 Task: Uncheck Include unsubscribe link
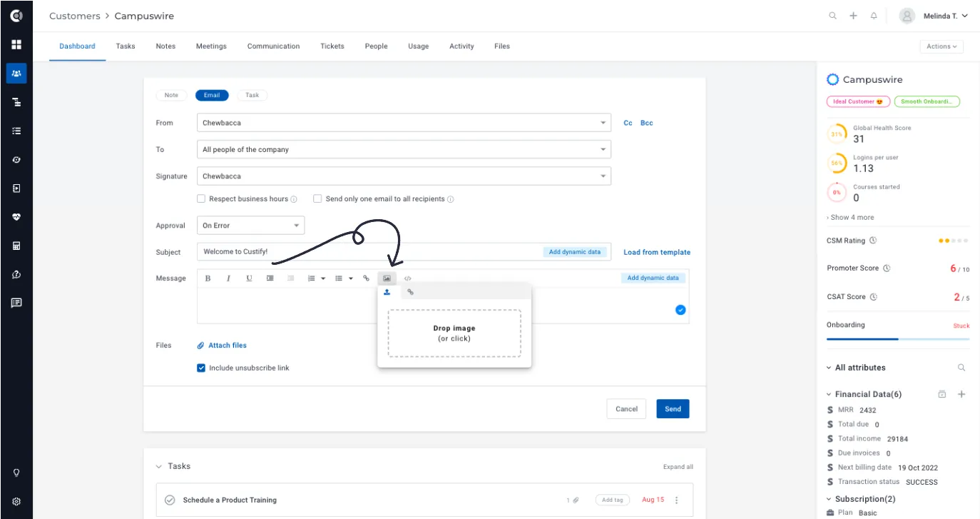[x=201, y=368]
